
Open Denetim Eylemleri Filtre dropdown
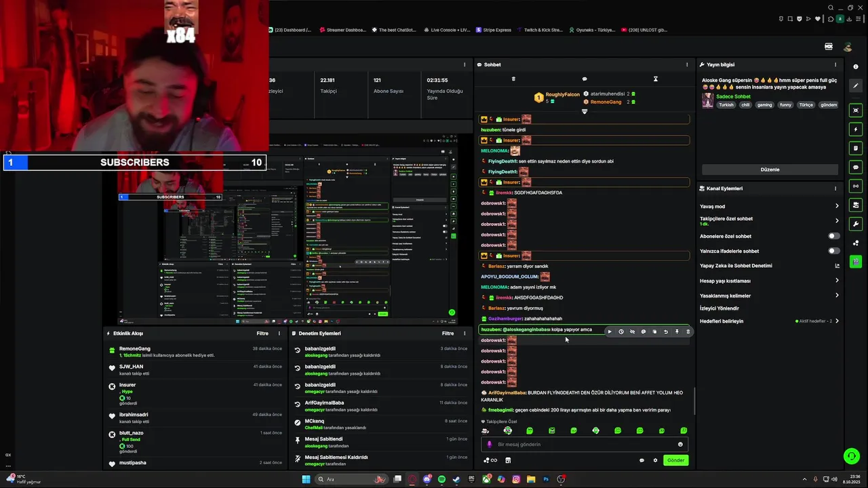pyautogui.click(x=448, y=333)
